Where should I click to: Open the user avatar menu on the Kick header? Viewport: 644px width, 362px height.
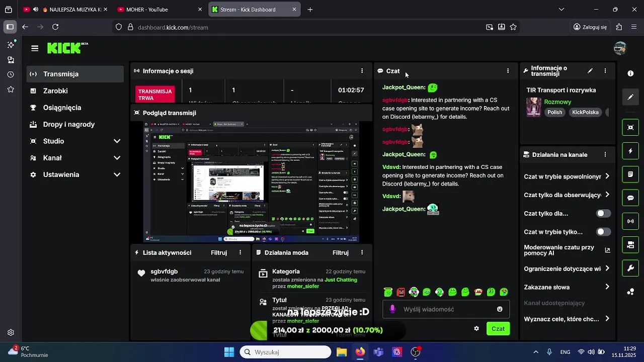click(620, 48)
